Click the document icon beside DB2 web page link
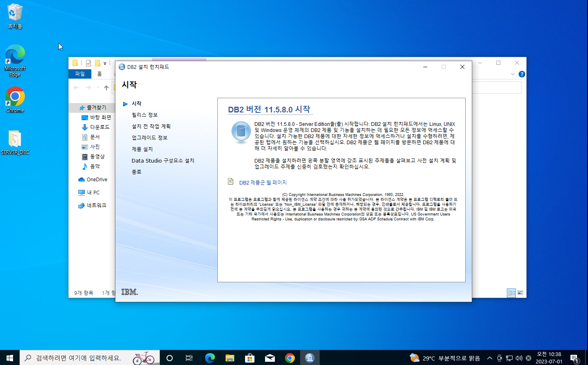The width and height of the screenshot is (588, 365). pyautogui.click(x=230, y=181)
